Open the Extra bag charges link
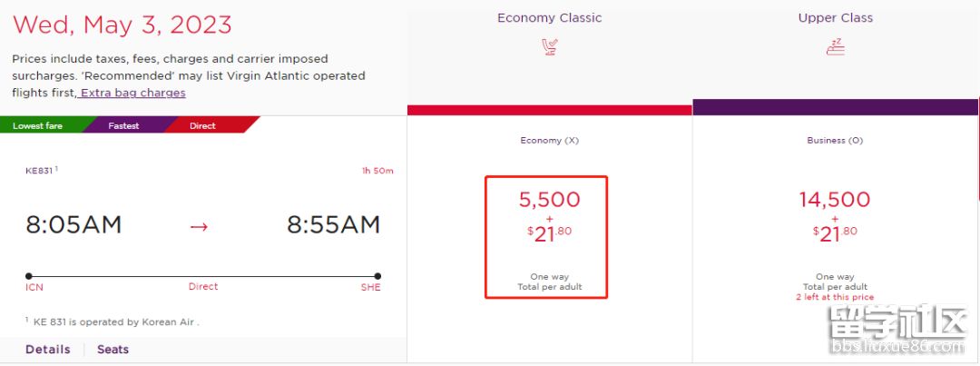This screenshot has height=366, width=980. click(x=132, y=93)
